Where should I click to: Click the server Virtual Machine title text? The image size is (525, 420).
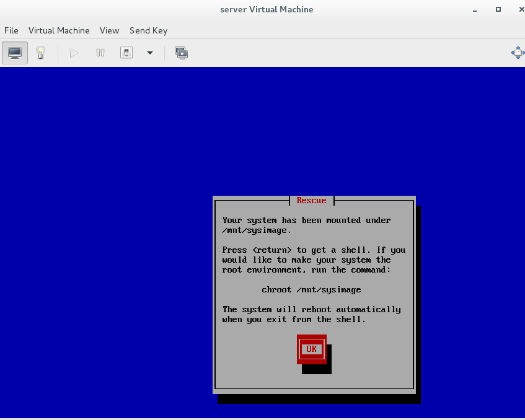[267, 9]
